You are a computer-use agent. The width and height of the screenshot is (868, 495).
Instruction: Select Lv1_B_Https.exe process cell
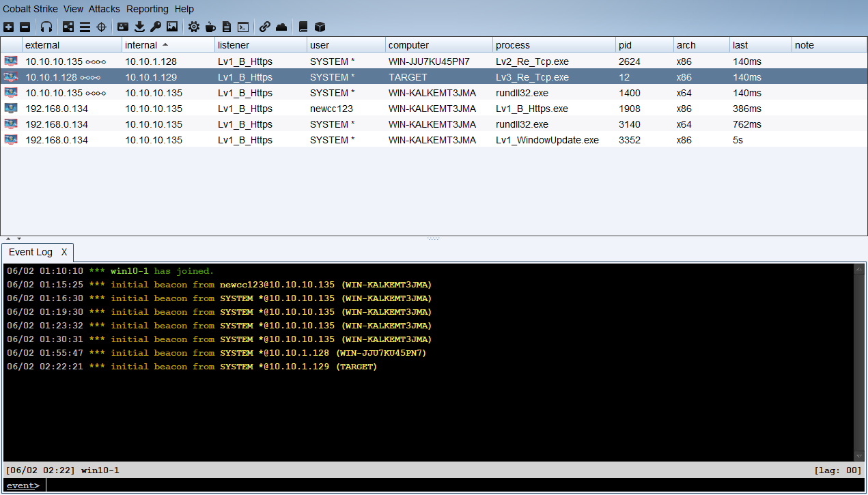554,109
